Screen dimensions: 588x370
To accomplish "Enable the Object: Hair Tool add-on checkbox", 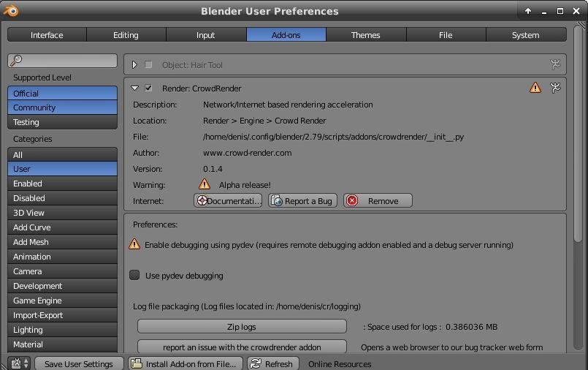I will tap(148, 64).
